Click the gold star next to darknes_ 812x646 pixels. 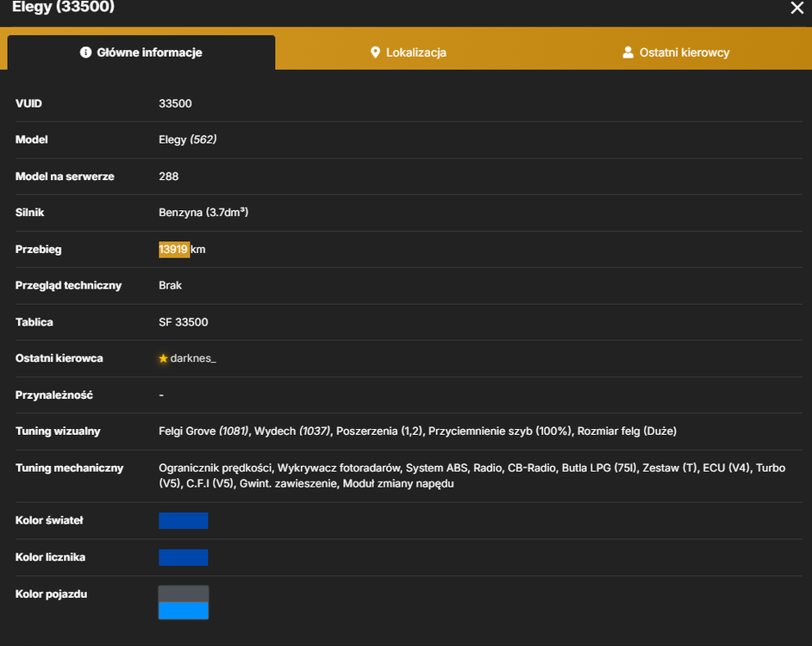tap(163, 358)
